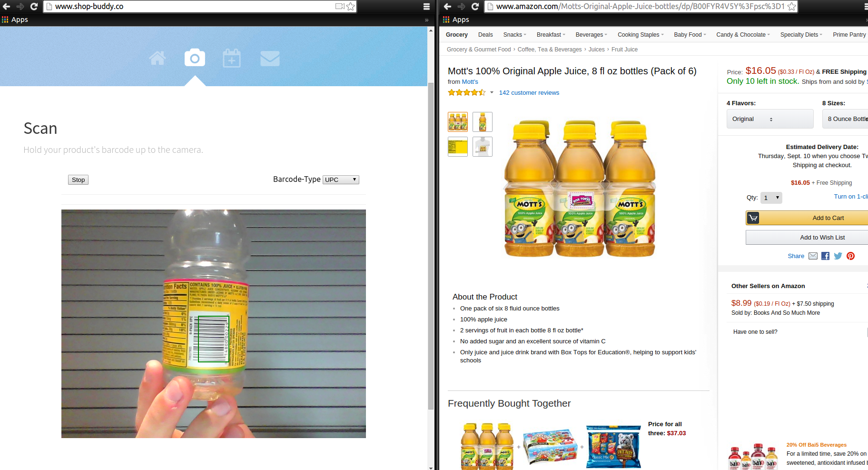
Task: Reload the shop-buddy page
Action: pyautogui.click(x=34, y=6)
